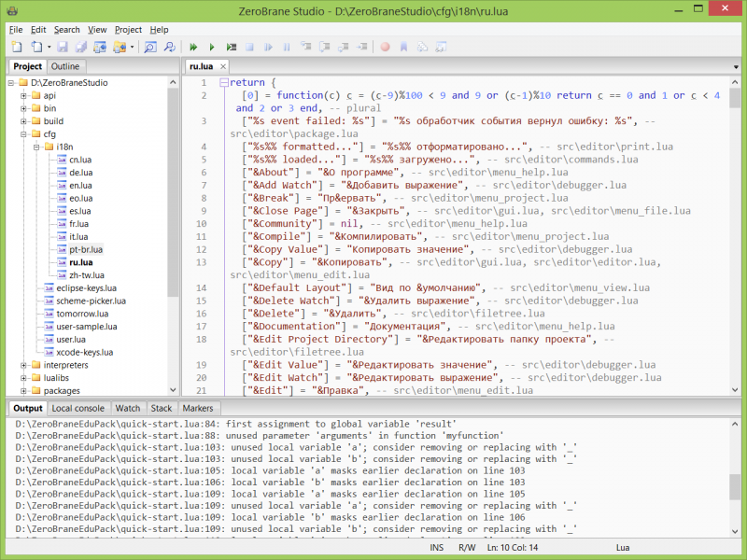Click output line mentioning global variable 'result'
Image resolution: width=747 pixels, height=560 pixels.
point(236,424)
